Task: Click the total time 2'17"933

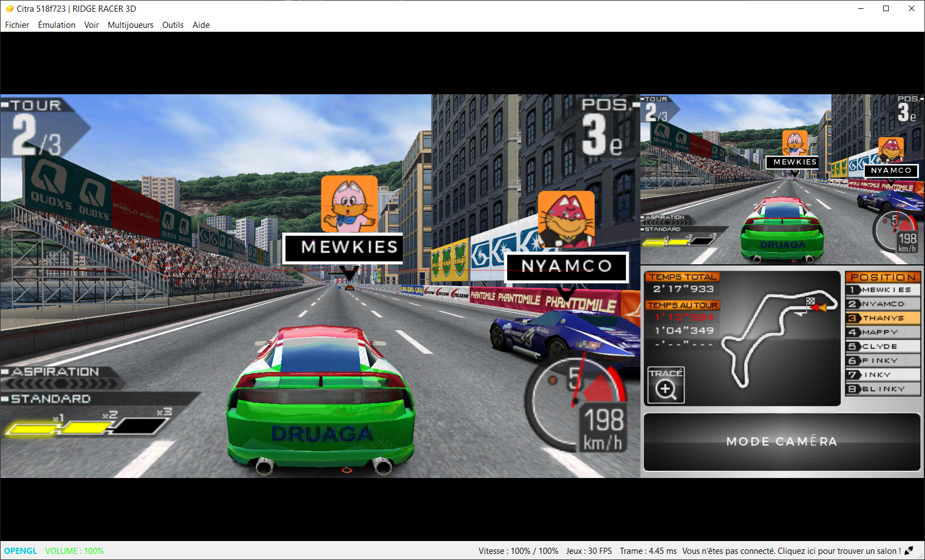Action: pyautogui.click(x=683, y=289)
